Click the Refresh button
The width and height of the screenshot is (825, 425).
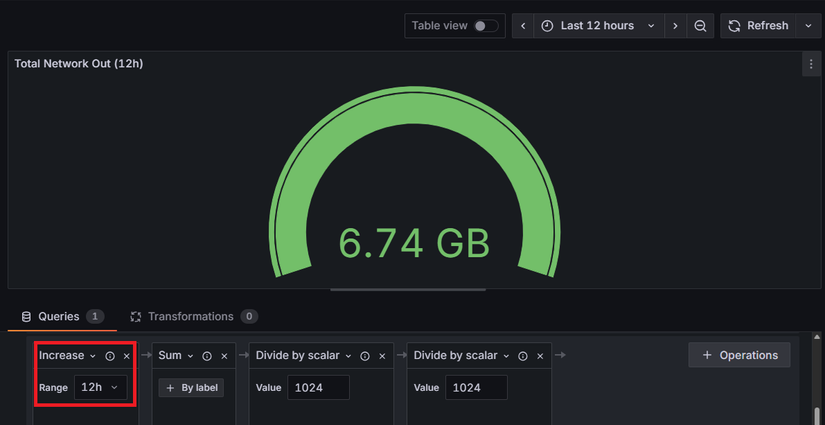click(x=758, y=26)
